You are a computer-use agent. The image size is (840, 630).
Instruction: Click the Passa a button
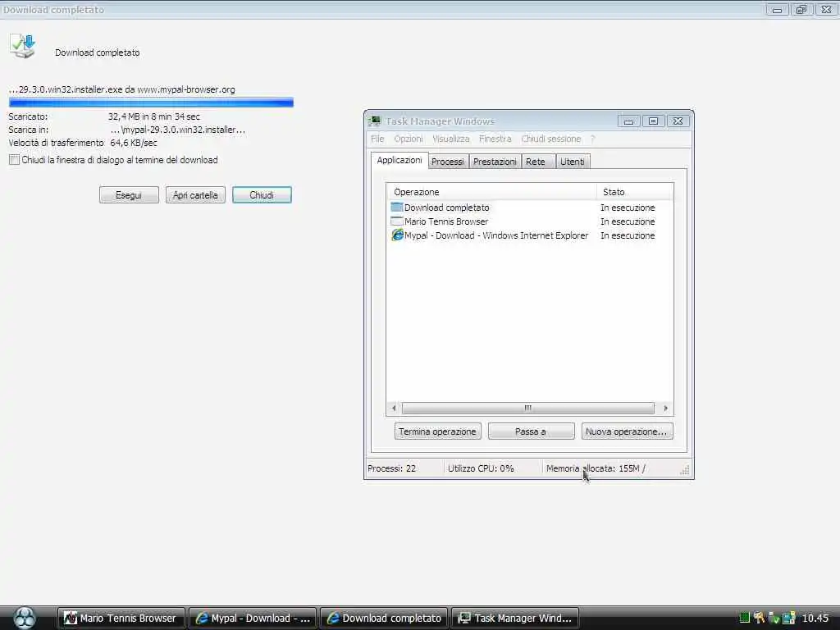coord(531,431)
